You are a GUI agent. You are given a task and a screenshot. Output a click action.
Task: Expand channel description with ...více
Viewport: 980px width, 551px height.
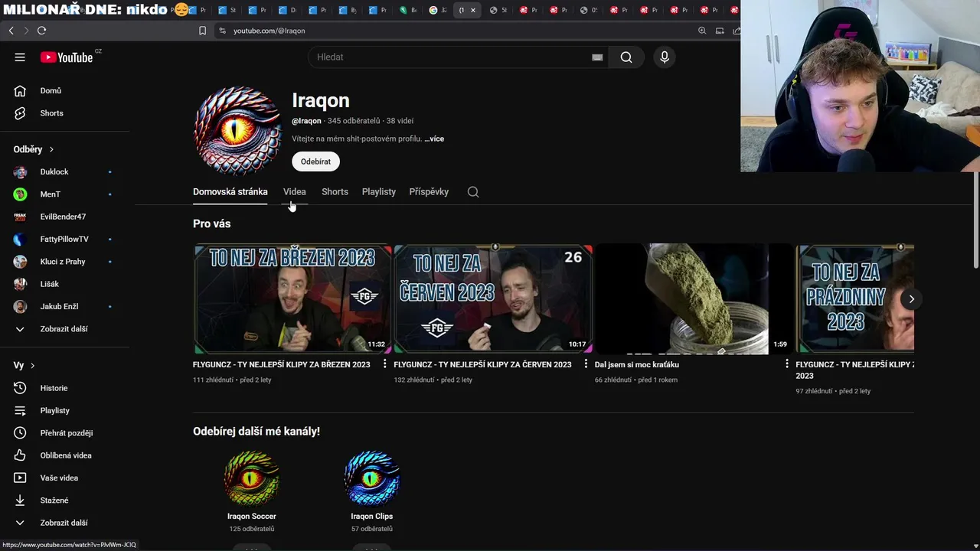434,139
